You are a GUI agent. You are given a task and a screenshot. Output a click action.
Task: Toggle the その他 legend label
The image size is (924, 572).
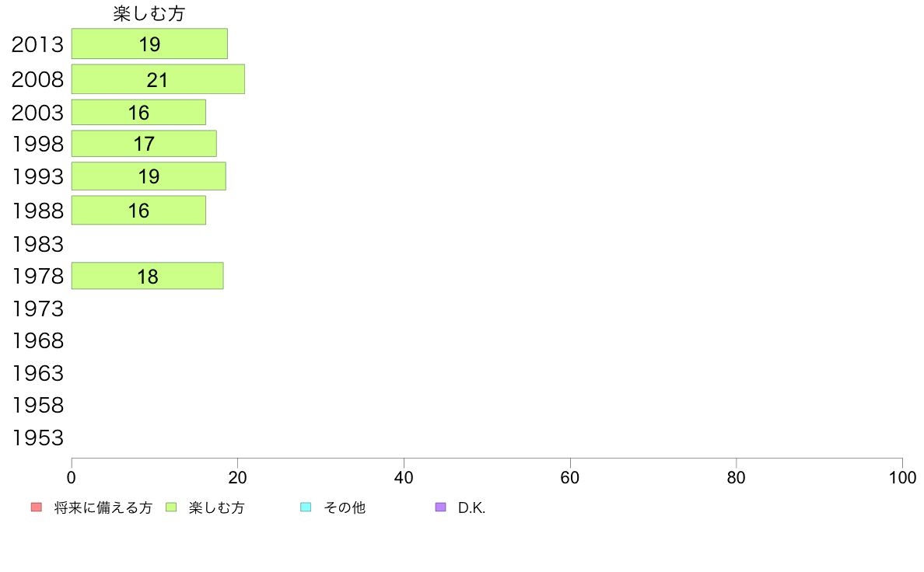click(345, 507)
